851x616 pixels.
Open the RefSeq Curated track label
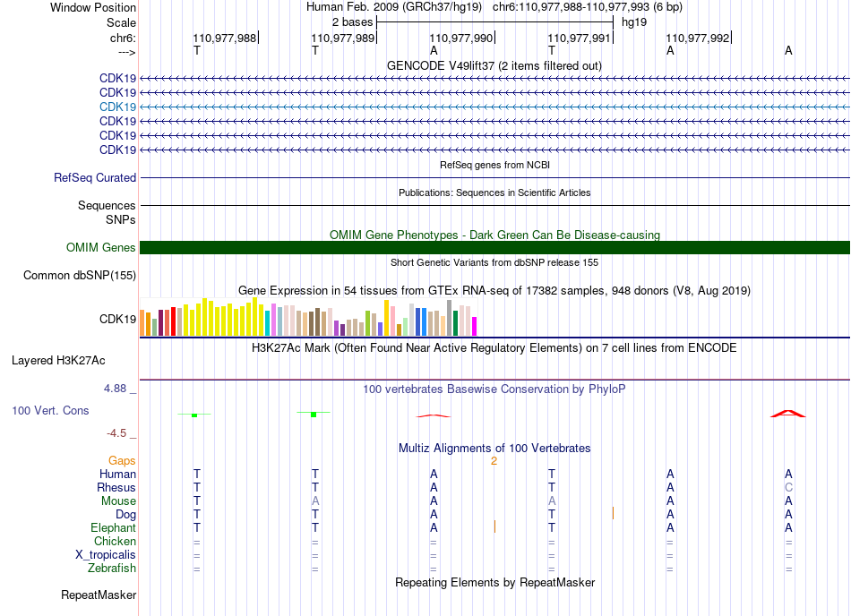(x=95, y=177)
